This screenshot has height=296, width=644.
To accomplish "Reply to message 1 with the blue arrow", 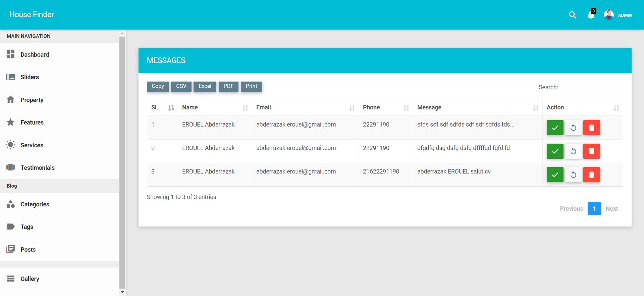I will click(573, 128).
